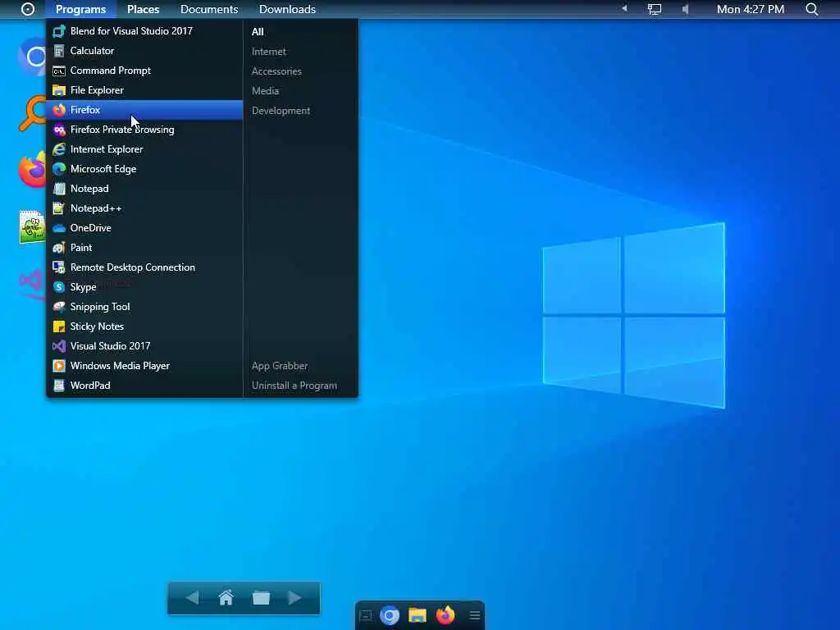The image size is (840, 630).
Task: Open the Documents menu
Action: (x=209, y=9)
